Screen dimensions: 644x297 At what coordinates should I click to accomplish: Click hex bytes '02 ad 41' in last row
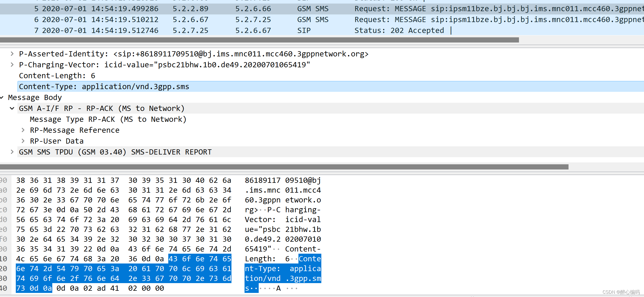[x=101, y=288]
